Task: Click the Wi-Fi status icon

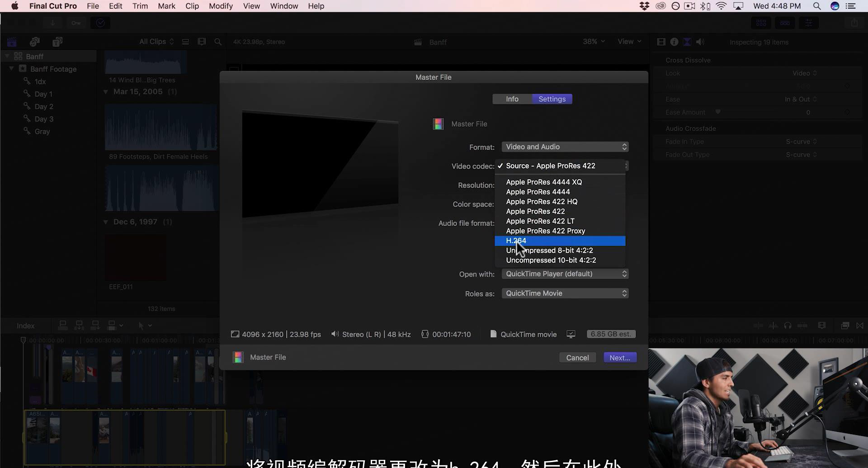Action: pos(721,6)
